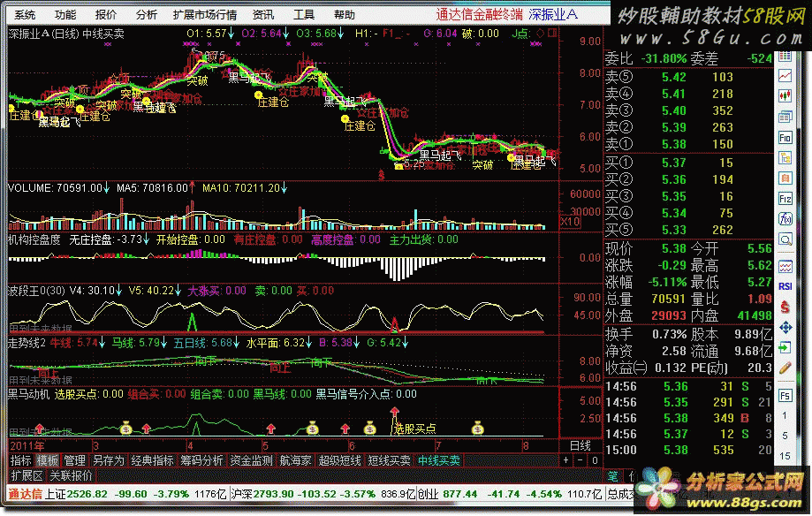Open the f(x) formula manager icon
This screenshot has height=516, width=812.
tap(785, 218)
